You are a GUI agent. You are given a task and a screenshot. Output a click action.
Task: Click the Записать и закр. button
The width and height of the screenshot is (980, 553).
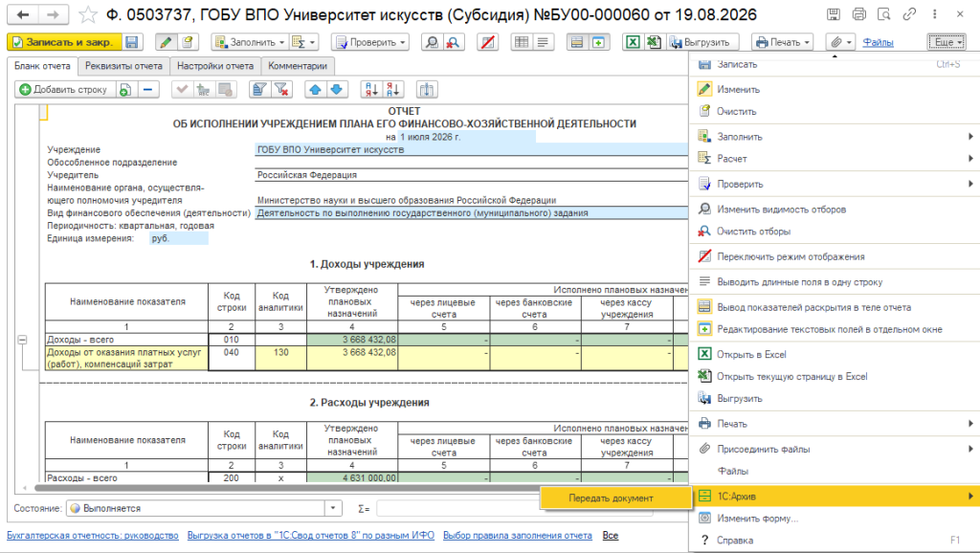64,42
